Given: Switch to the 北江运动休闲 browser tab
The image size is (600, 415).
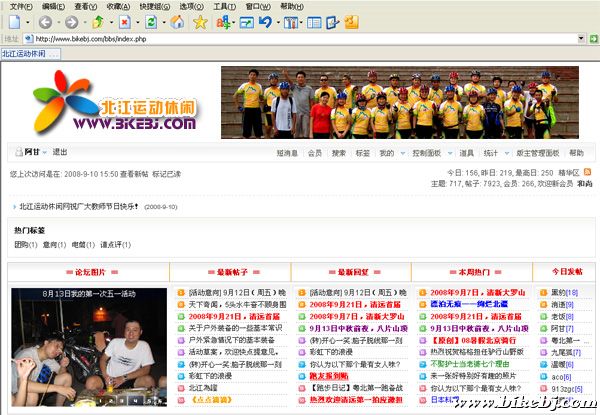Looking at the screenshot, I should coord(24,54).
